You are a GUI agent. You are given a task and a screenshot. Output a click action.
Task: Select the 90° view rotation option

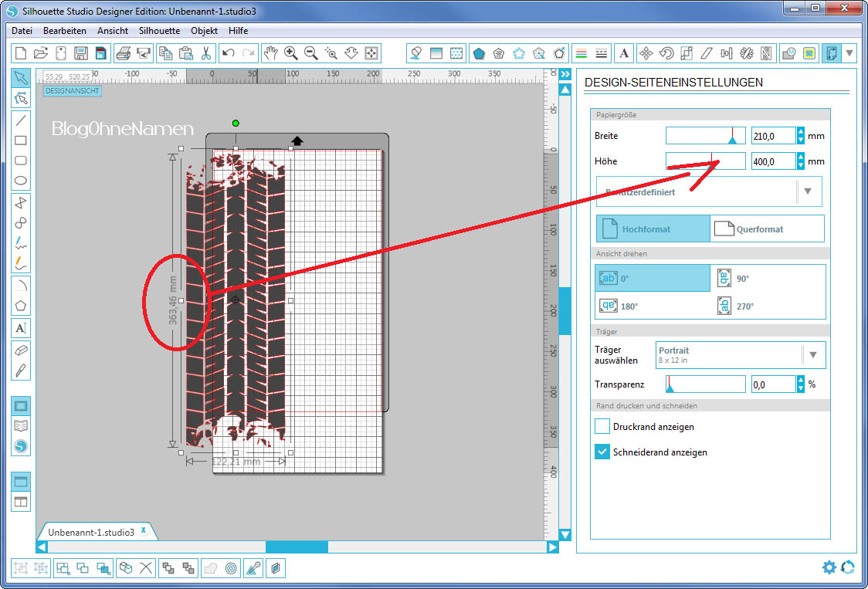768,279
